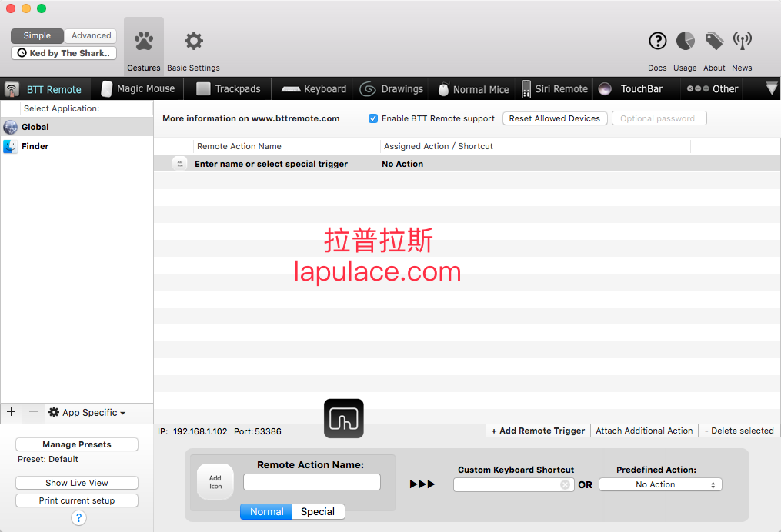This screenshot has height=532, width=781.
Task: Open the Gestures paw icon section
Action: [x=144, y=42]
